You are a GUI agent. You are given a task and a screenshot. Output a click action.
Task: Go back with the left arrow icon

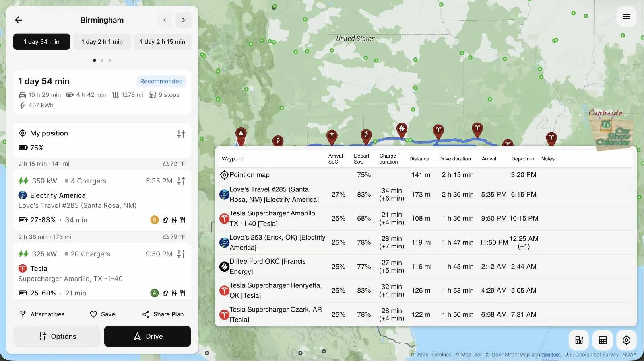pyautogui.click(x=19, y=20)
